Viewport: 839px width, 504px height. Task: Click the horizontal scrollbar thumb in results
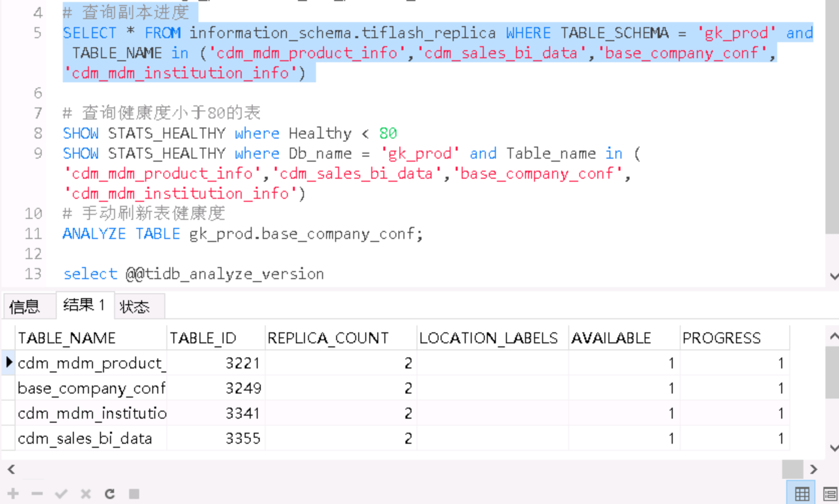click(x=792, y=469)
